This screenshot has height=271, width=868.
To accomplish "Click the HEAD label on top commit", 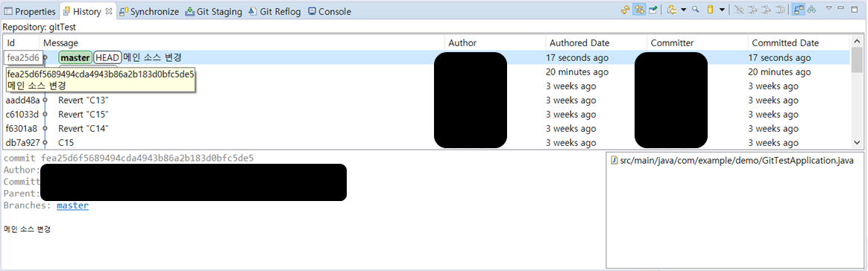I will point(107,57).
